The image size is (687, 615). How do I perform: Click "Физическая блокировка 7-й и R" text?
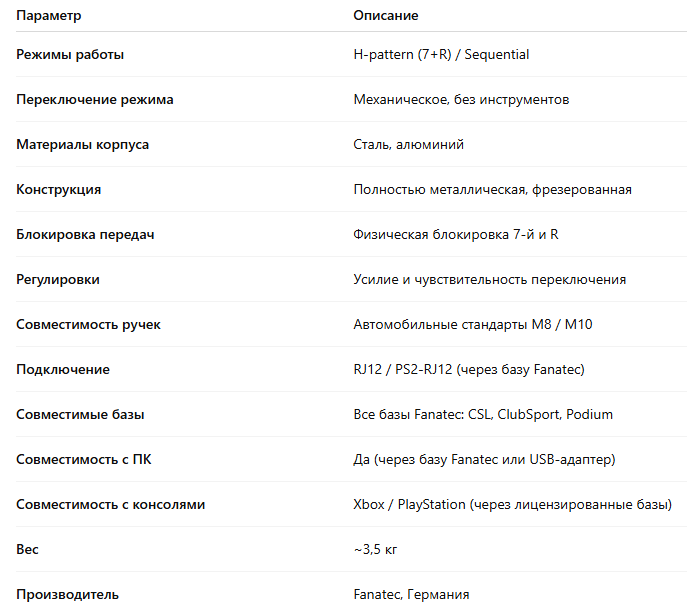pyautogui.click(x=455, y=235)
